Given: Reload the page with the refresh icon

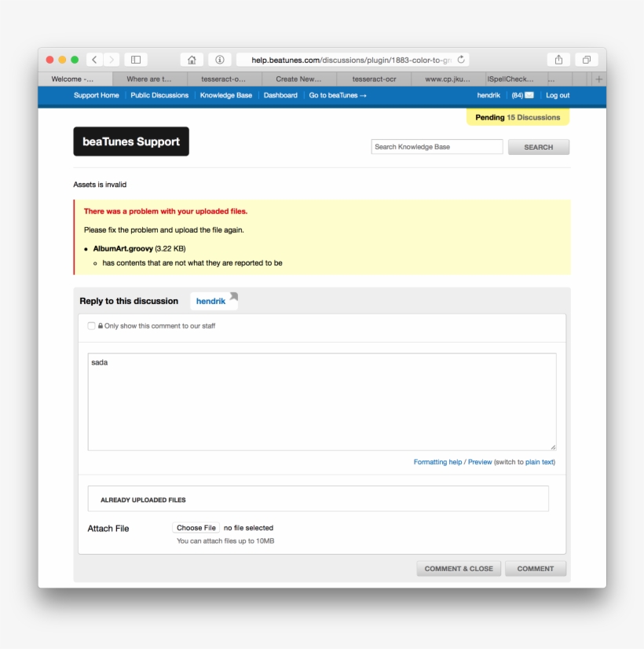Looking at the screenshot, I should click(x=461, y=60).
